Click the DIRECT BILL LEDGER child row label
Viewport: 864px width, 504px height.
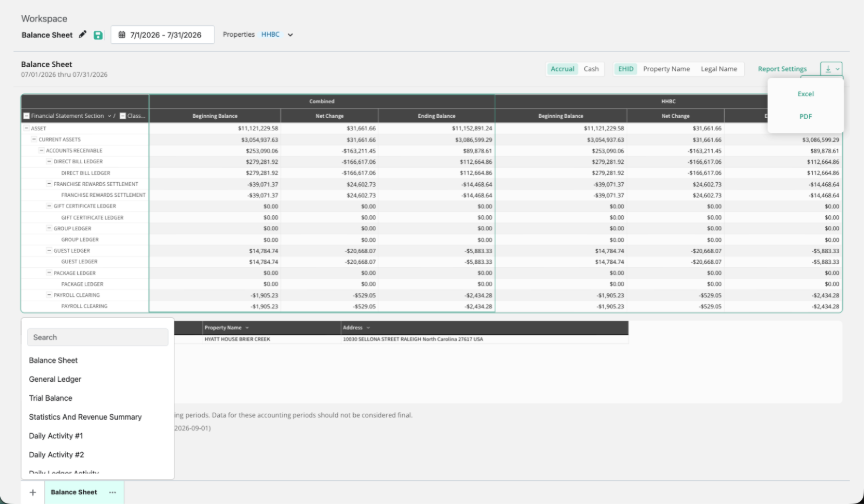click(x=85, y=173)
